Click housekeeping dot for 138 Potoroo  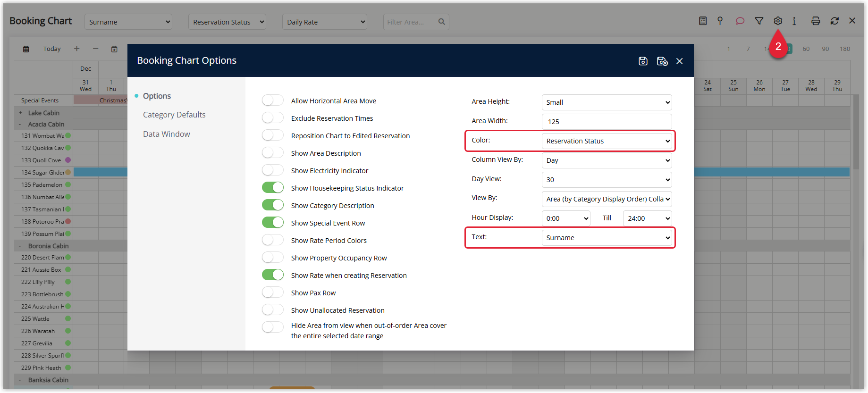pyautogui.click(x=68, y=221)
